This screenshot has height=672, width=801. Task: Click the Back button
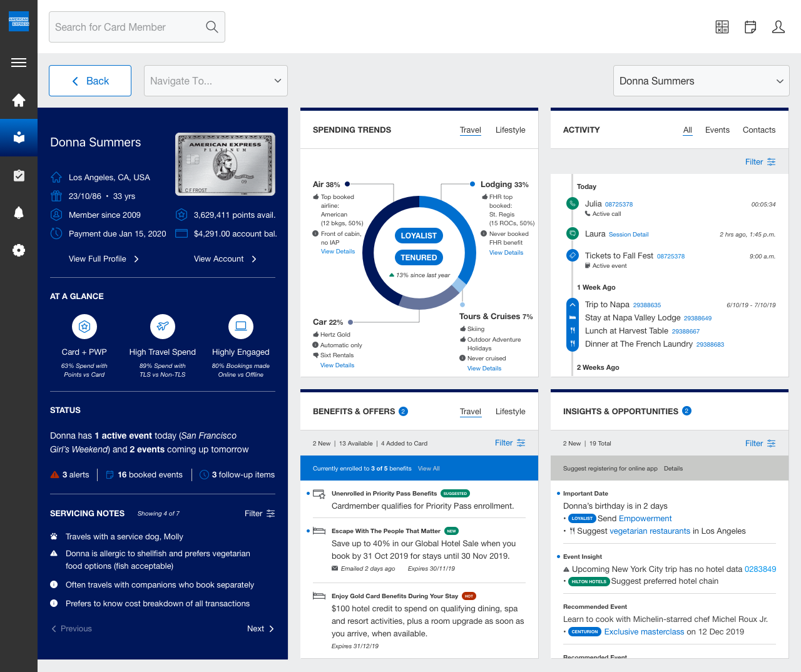coord(90,81)
